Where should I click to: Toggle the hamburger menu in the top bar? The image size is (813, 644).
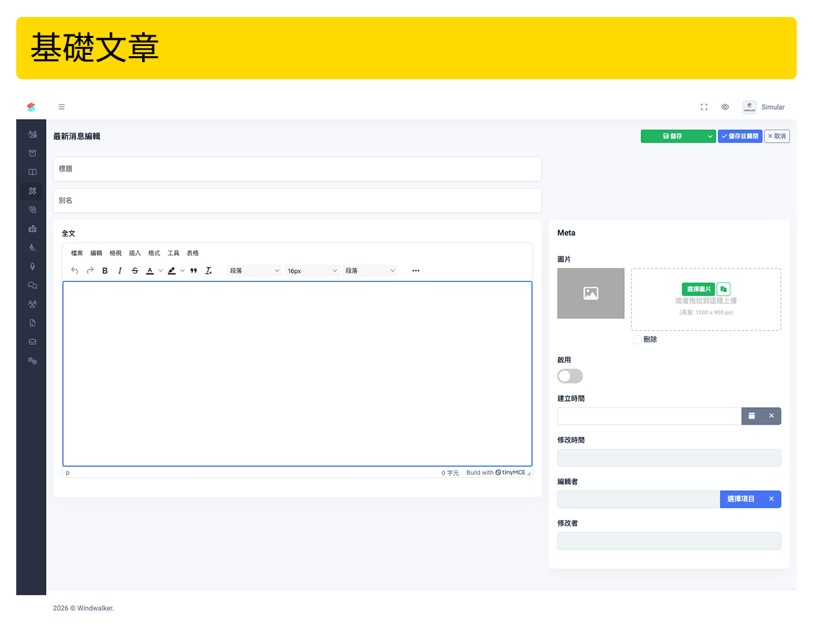point(62,107)
